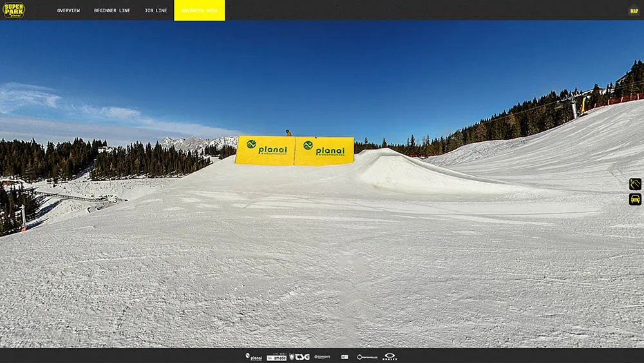
Task: Click the small rectangular sponsor badge
Action: [x=345, y=357]
